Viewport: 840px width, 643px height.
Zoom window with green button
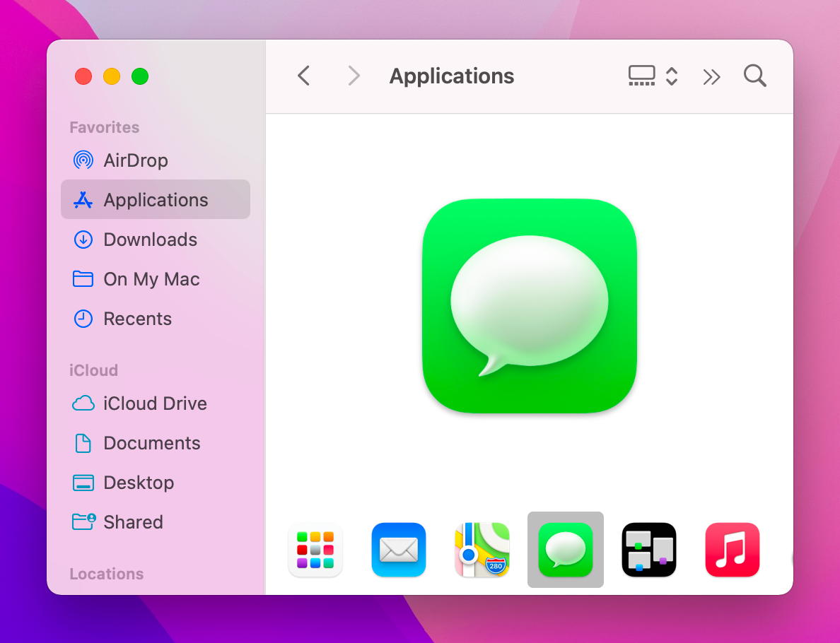coord(140,76)
